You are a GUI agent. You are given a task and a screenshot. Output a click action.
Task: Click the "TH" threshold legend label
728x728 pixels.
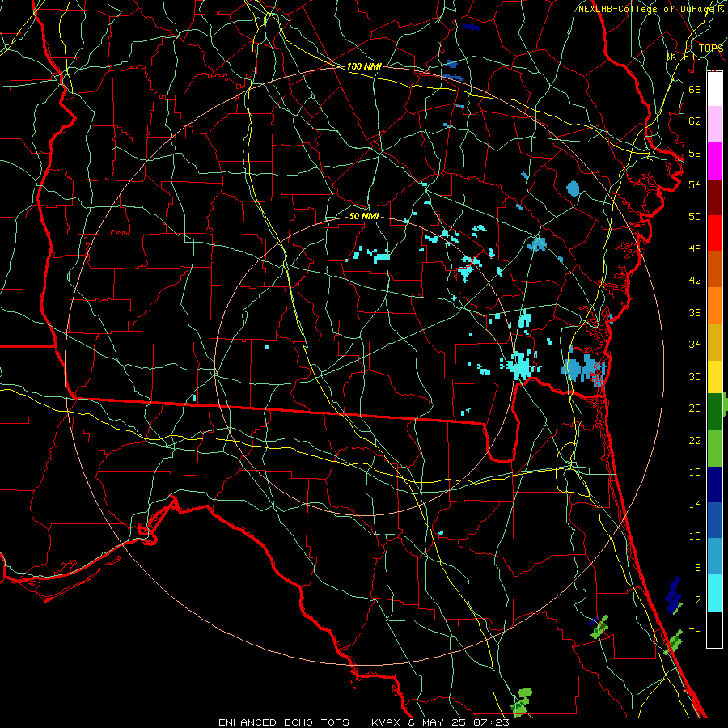tap(695, 632)
